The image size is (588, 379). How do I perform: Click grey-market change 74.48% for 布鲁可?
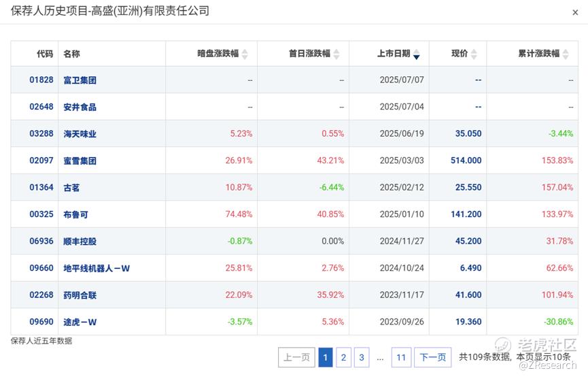[x=239, y=214]
